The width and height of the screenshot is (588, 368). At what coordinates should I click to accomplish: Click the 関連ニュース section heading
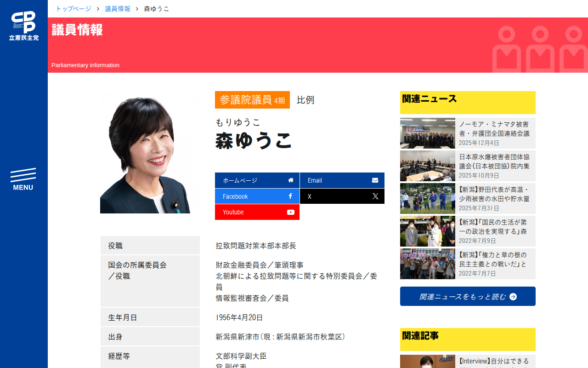pos(430,98)
